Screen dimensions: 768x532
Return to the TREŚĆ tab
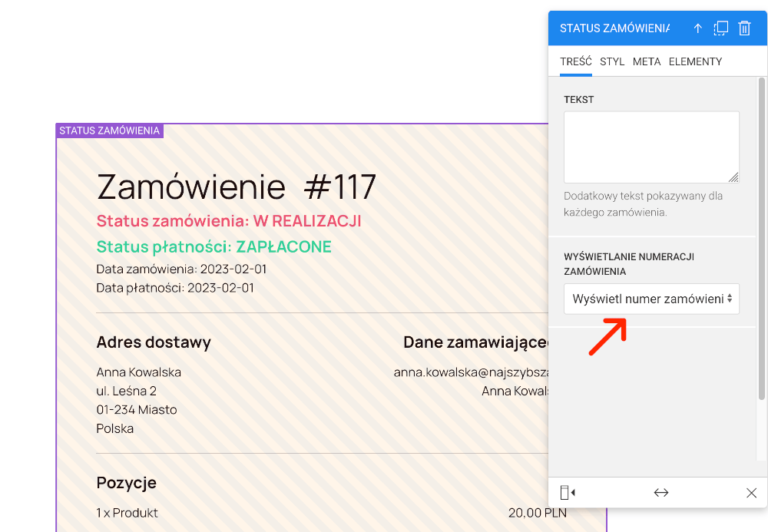coord(577,61)
